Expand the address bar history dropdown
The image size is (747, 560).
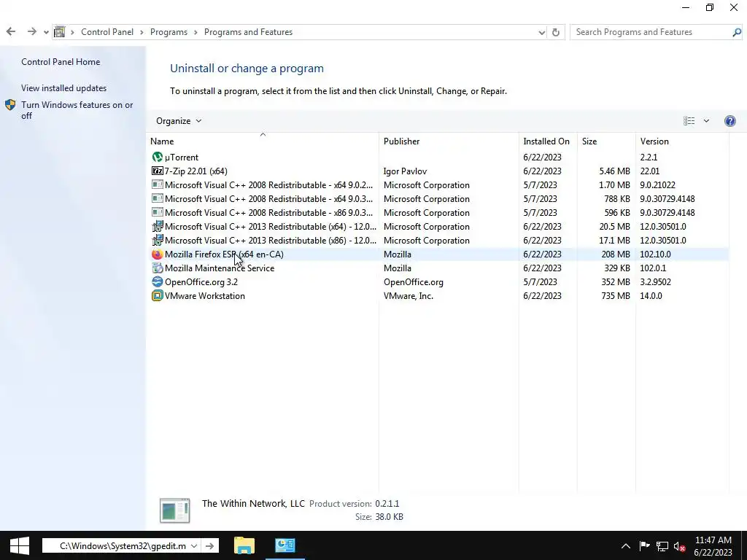point(542,32)
